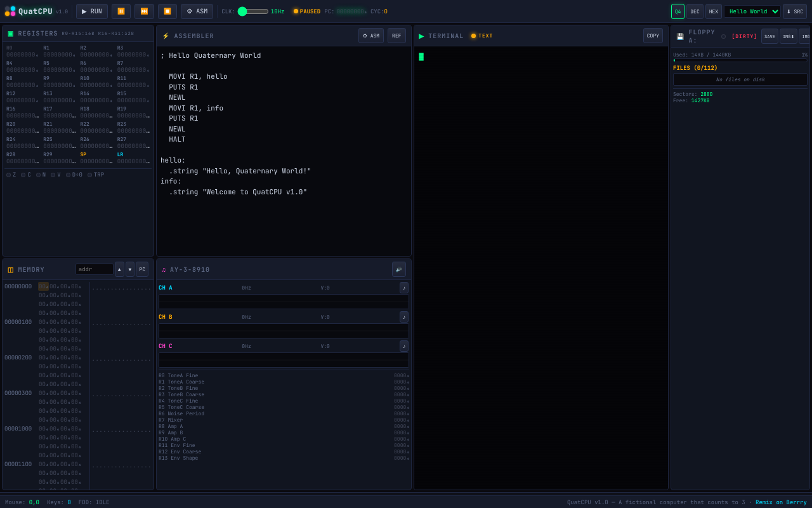Copy terminal output with the COPY button
Viewport: 812px width, 508px height.
click(x=653, y=36)
